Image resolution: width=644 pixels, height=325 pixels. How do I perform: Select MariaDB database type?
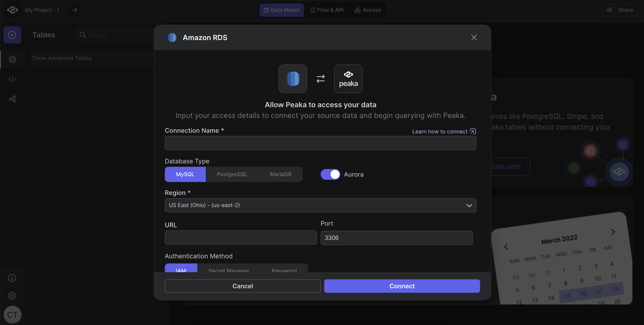281,174
